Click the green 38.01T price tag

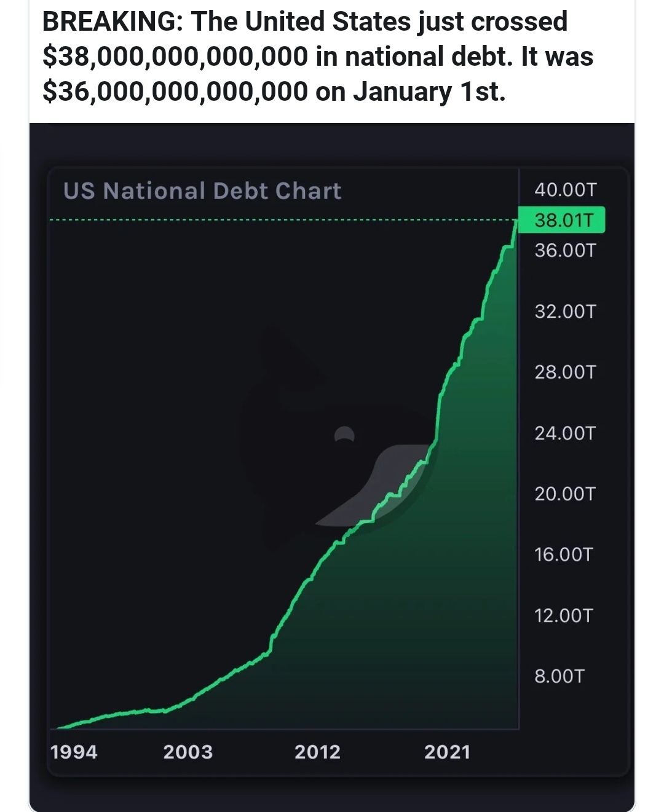click(562, 220)
